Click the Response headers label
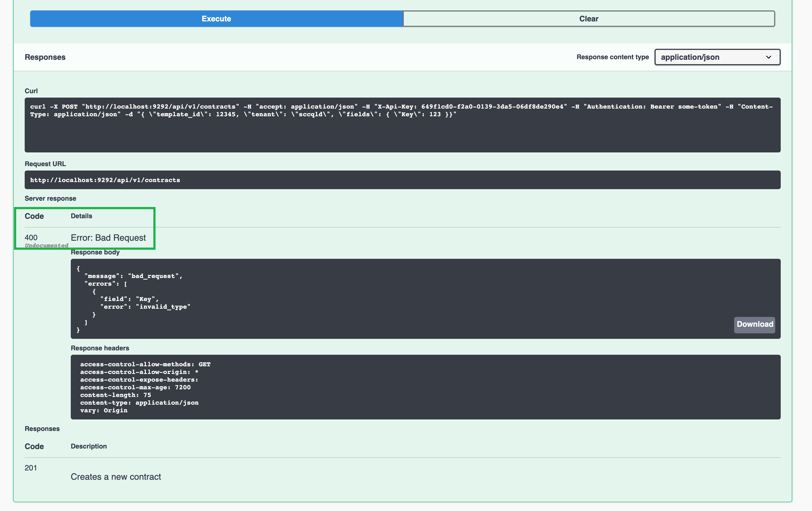Screen dimensions: 812x511 (x=100, y=348)
